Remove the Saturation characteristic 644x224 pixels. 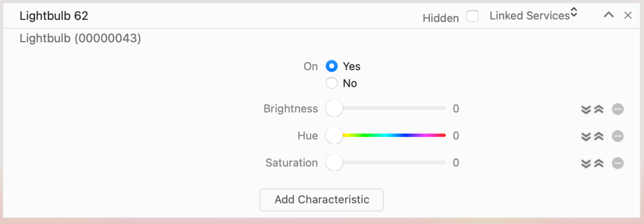(x=618, y=163)
